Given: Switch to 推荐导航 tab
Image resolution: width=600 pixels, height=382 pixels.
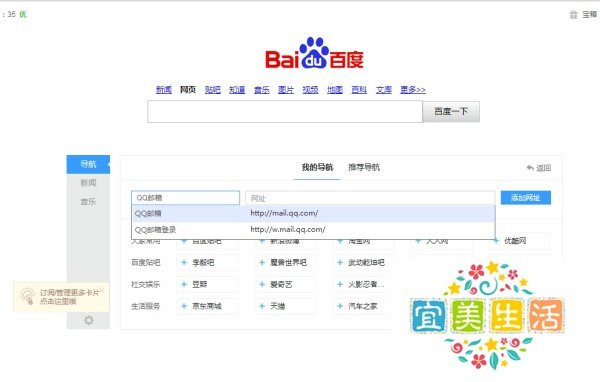Looking at the screenshot, I should point(364,167).
